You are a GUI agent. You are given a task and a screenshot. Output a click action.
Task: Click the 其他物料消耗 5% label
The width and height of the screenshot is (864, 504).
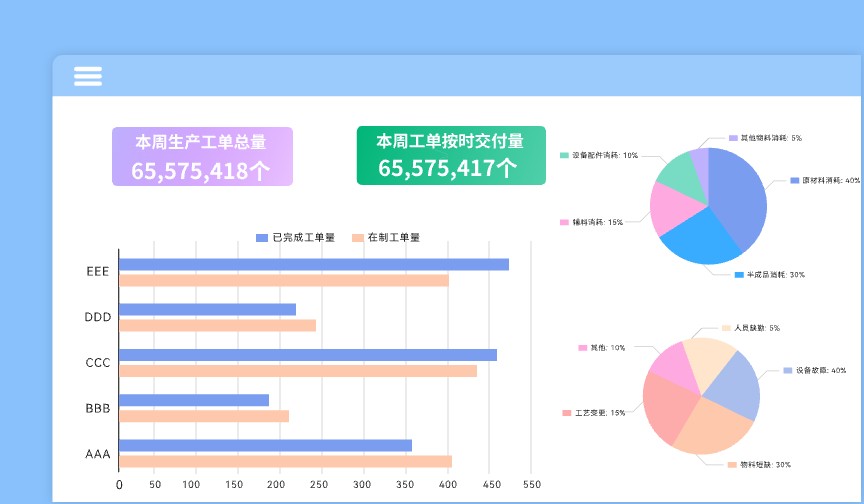coord(765,137)
